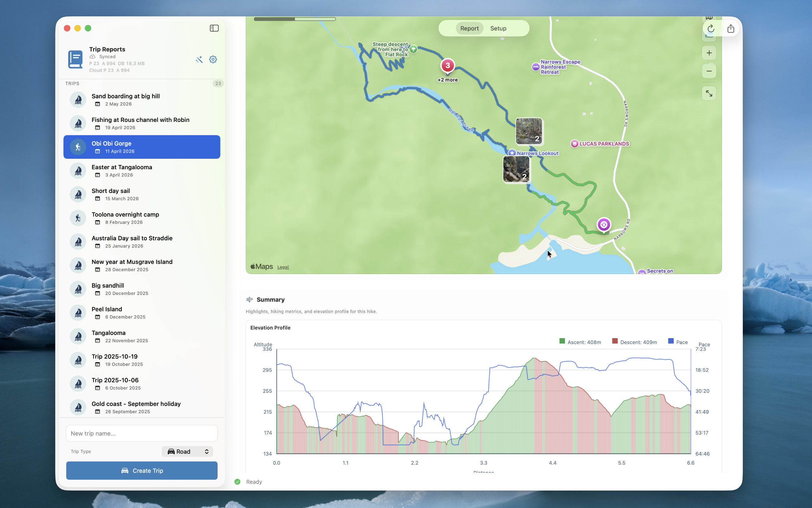Click the 11 April 2026 date text
This screenshot has width=812, height=508.
point(120,151)
